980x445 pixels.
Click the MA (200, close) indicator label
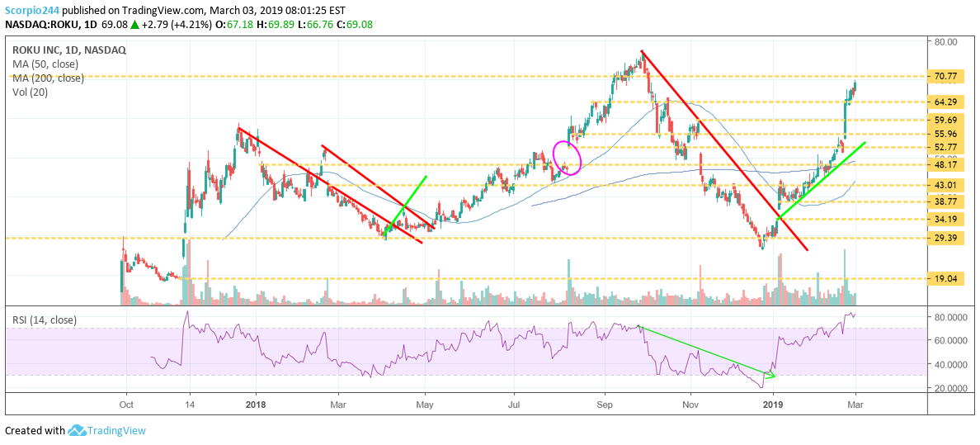pyautogui.click(x=48, y=78)
